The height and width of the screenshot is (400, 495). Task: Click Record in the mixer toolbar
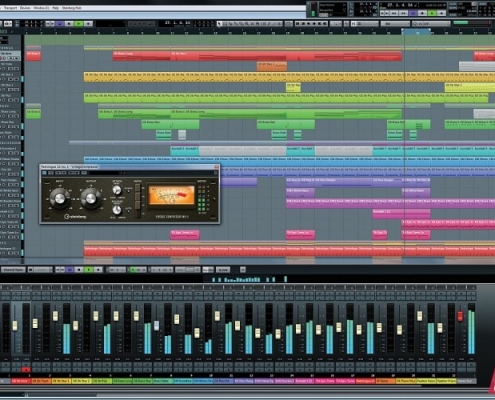[98, 269]
